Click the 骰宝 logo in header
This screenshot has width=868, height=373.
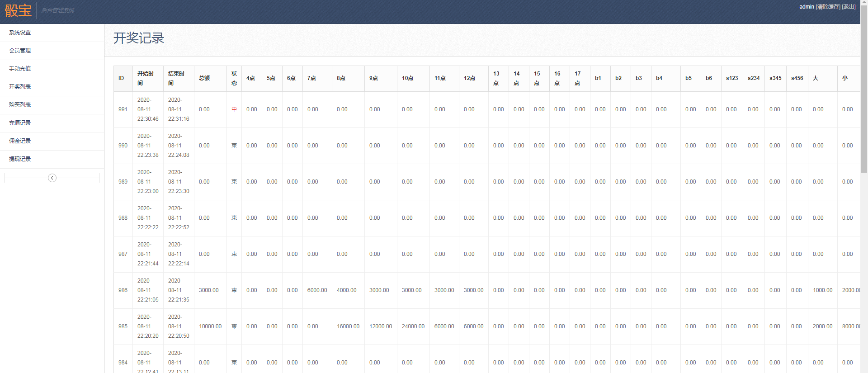tap(18, 10)
